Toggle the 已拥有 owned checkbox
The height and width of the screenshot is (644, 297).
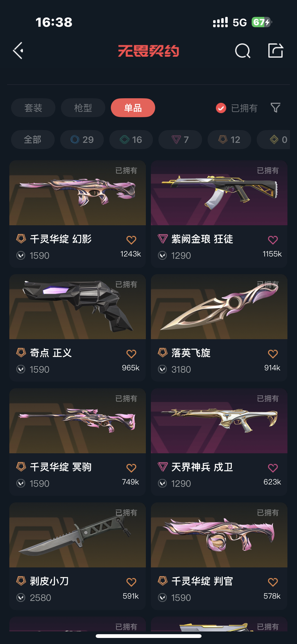point(221,108)
